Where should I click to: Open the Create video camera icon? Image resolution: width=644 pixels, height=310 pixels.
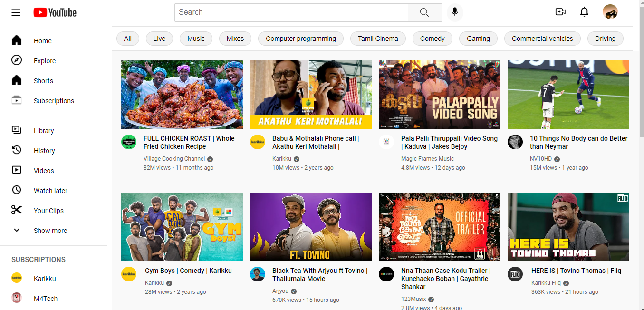pyautogui.click(x=560, y=12)
